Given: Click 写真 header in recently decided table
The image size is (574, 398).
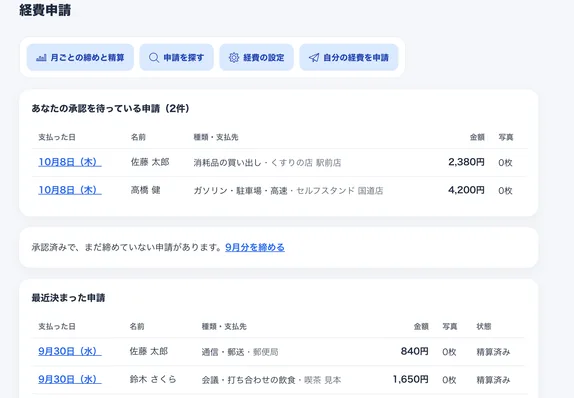Looking at the screenshot, I should coord(450,326).
